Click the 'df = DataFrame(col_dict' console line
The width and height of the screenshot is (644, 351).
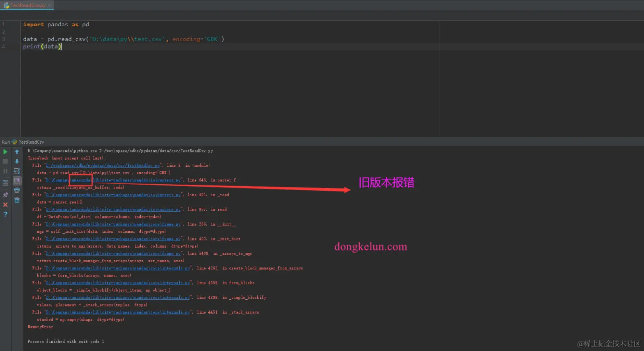[99, 217]
